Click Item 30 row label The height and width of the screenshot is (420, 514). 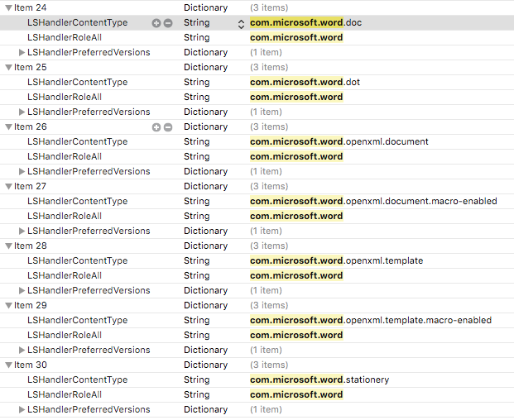pyautogui.click(x=30, y=365)
